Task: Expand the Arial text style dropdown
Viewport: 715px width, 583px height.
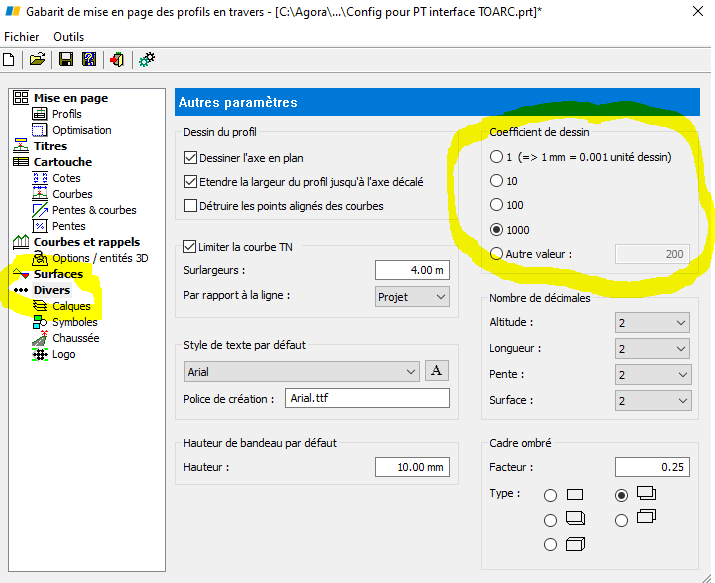Action: pyautogui.click(x=301, y=372)
